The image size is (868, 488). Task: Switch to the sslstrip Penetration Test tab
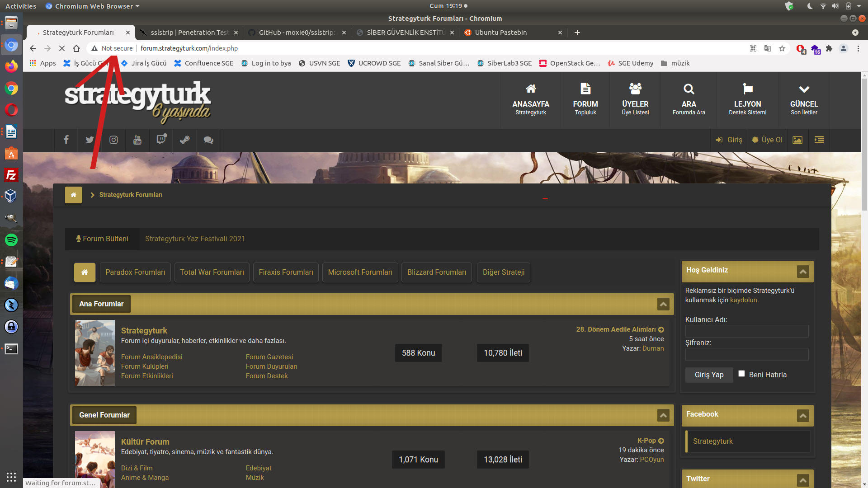[189, 33]
